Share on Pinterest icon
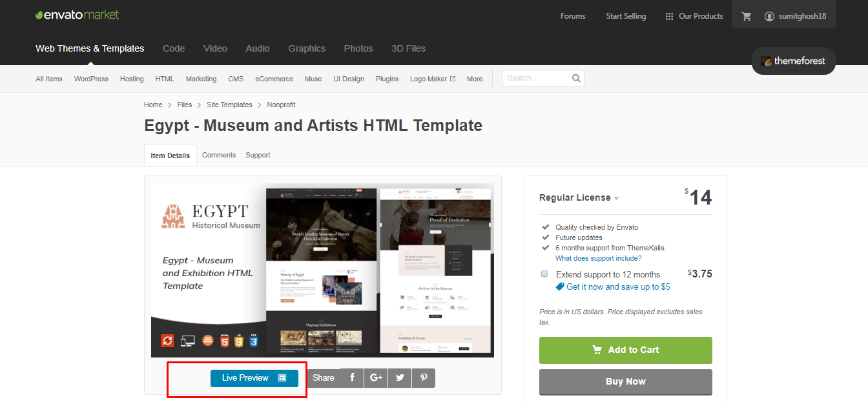This screenshot has height=402, width=868. click(424, 377)
